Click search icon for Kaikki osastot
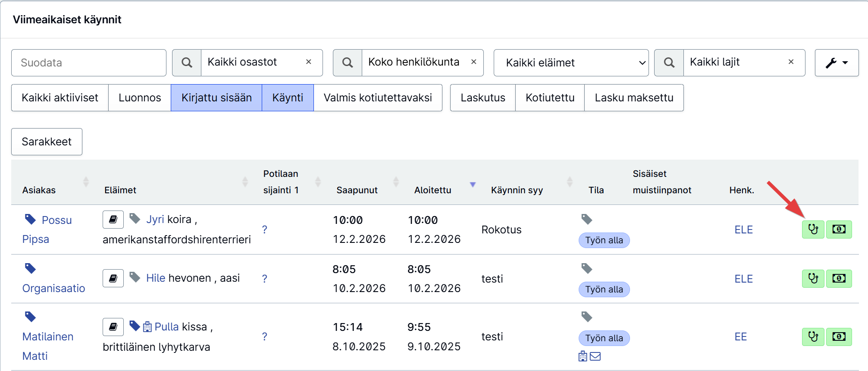868x371 pixels. coord(187,63)
